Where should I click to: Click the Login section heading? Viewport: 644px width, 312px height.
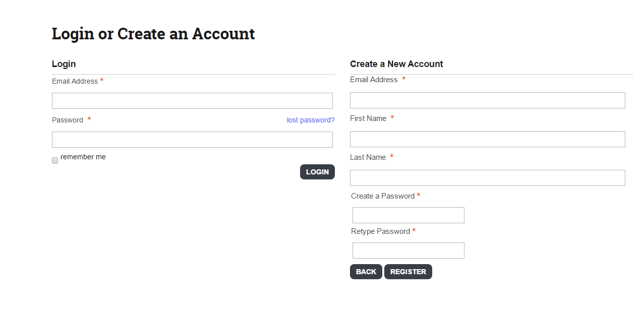pos(64,64)
